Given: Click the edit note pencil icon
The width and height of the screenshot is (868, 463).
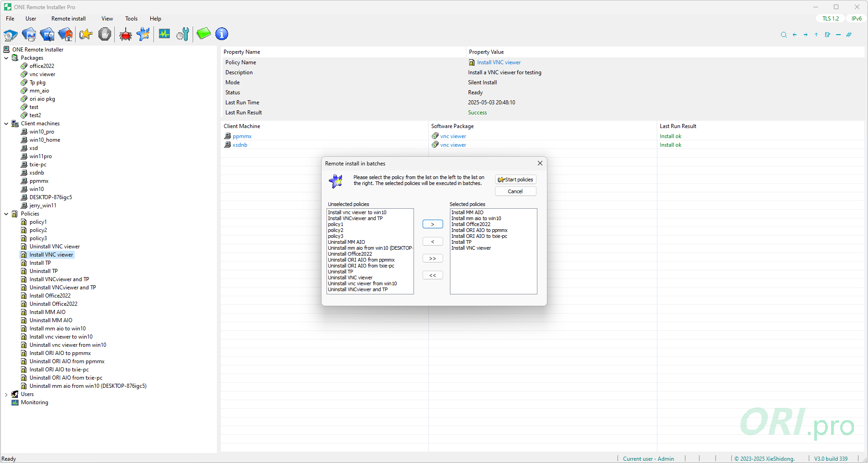Looking at the screenshot, I should pyautogui.click(x=827, y=35).
